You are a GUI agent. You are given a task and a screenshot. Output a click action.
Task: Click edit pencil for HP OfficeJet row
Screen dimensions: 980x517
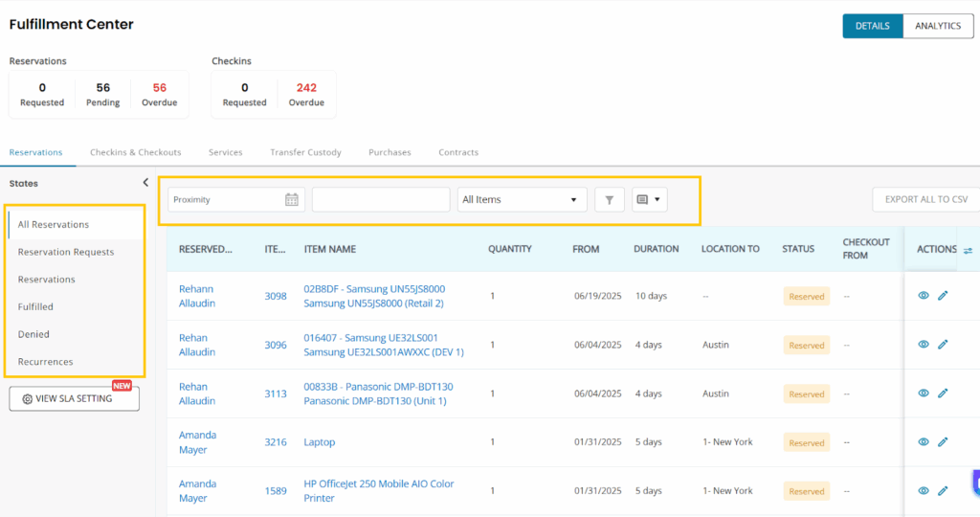pos(943,491)
